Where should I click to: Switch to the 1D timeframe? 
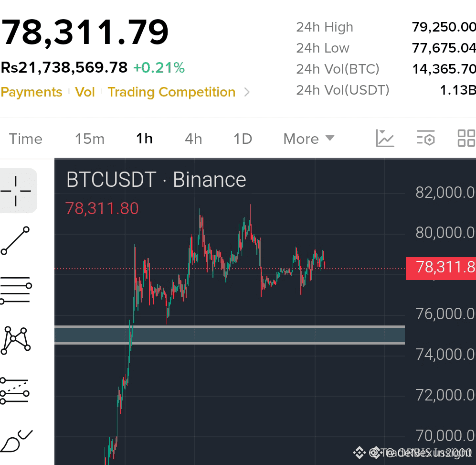point(243,139)
